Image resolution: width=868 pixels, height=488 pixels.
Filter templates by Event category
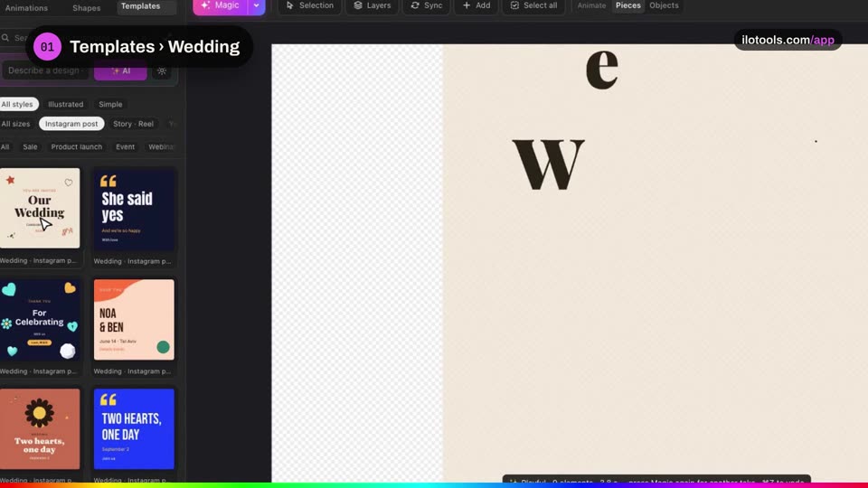[125, 146]
